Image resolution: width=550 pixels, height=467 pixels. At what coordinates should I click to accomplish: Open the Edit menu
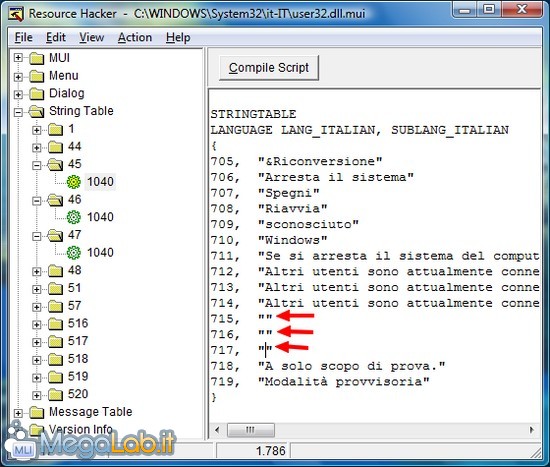click(56, 37)
